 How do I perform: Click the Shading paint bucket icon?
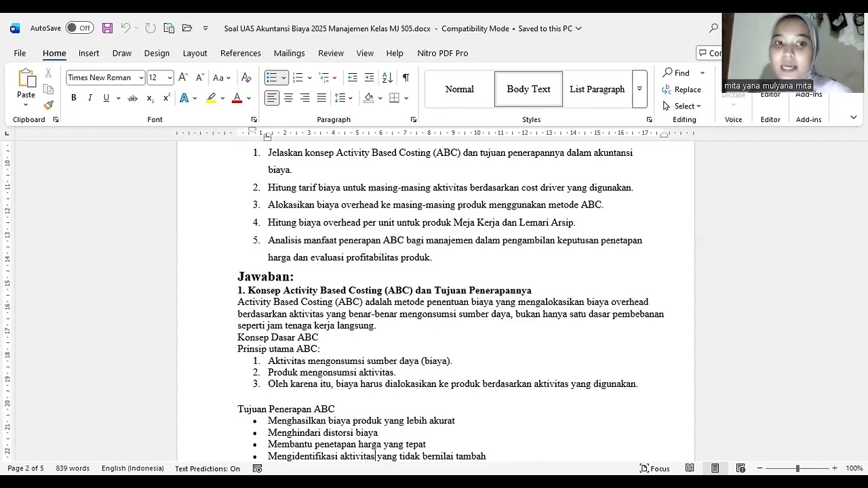(368, 98)
